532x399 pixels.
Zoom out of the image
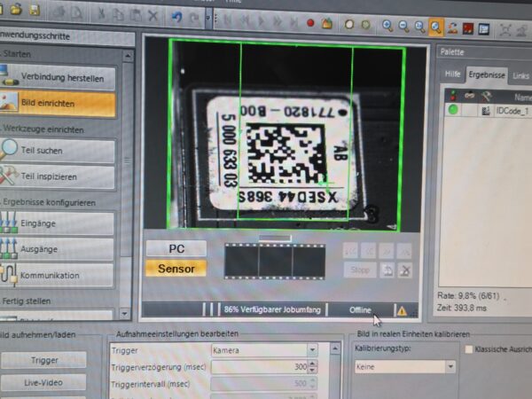(x=403, y=27)
